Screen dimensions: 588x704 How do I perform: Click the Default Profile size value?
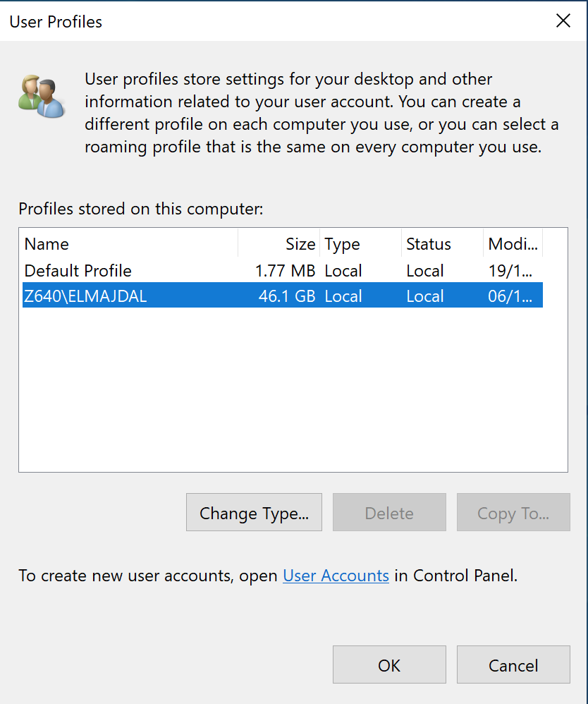285,270
